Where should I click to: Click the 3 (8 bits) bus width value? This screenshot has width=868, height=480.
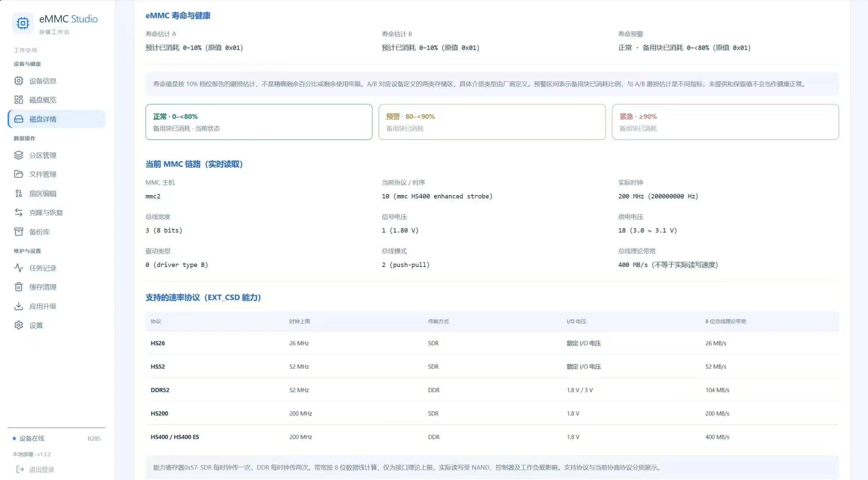[x=164, y=230]
